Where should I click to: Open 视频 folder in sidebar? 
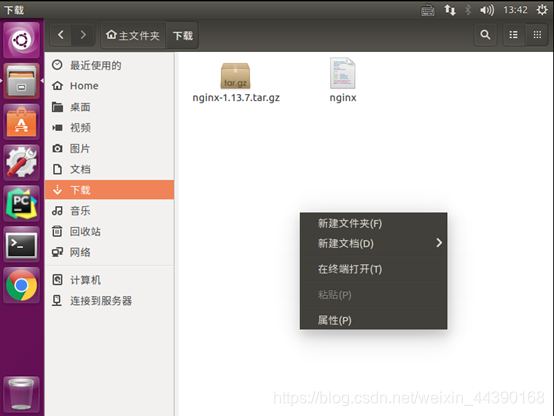tap(110, 128)
